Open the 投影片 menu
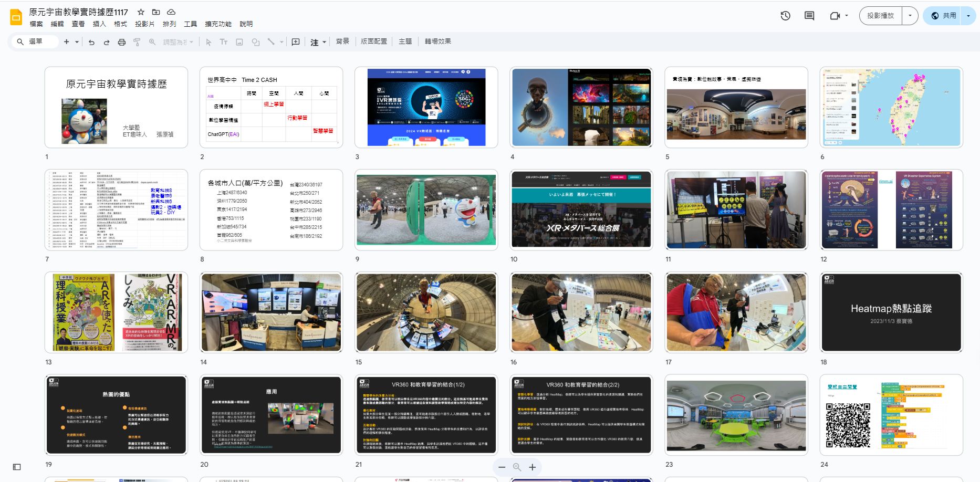The image size is (980, 482). 145,24
